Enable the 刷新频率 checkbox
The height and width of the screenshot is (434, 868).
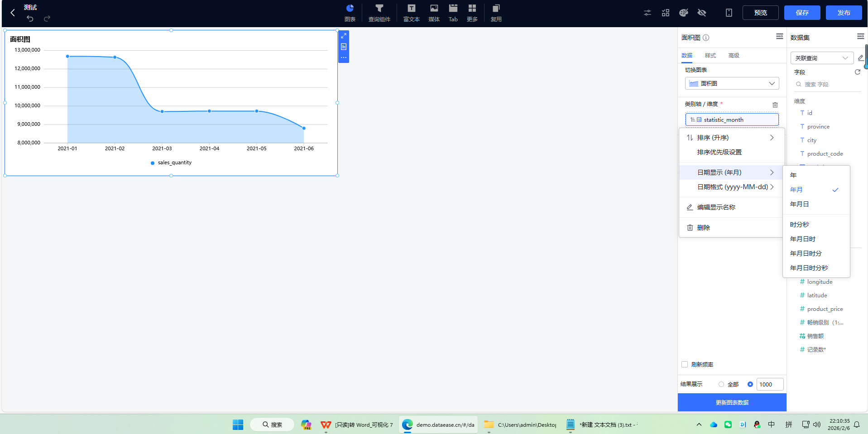[685, 364]
